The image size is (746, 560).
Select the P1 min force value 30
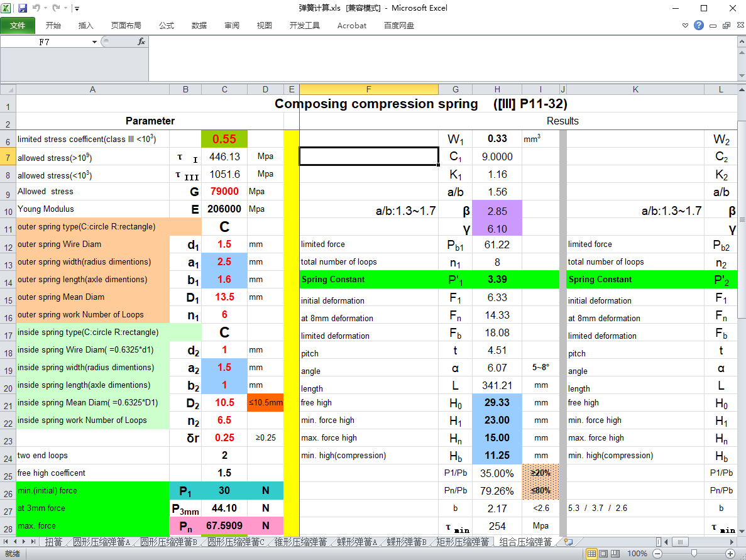[224, 490]
